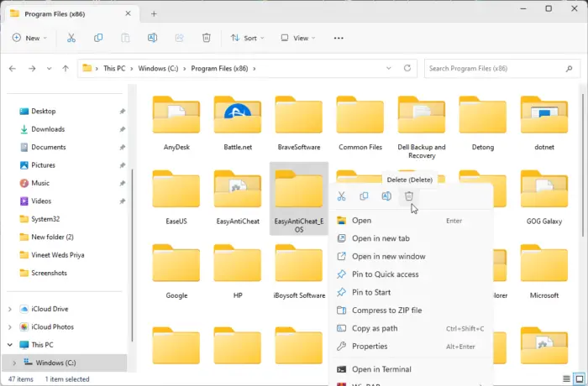Image resolution: width=588 pixels, height=386 pixels.
Task: Choose Properties in context menu
Action: (411, 347)
